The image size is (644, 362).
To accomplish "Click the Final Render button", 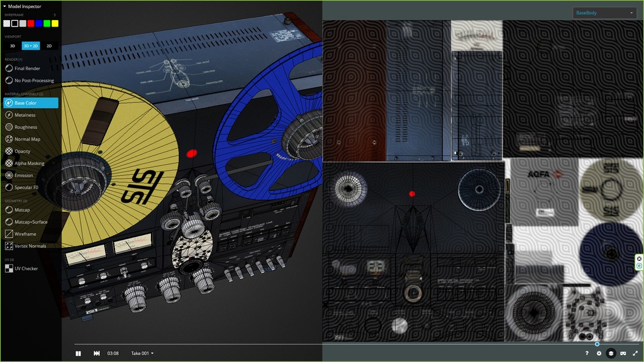I will [x=27, y=69].
